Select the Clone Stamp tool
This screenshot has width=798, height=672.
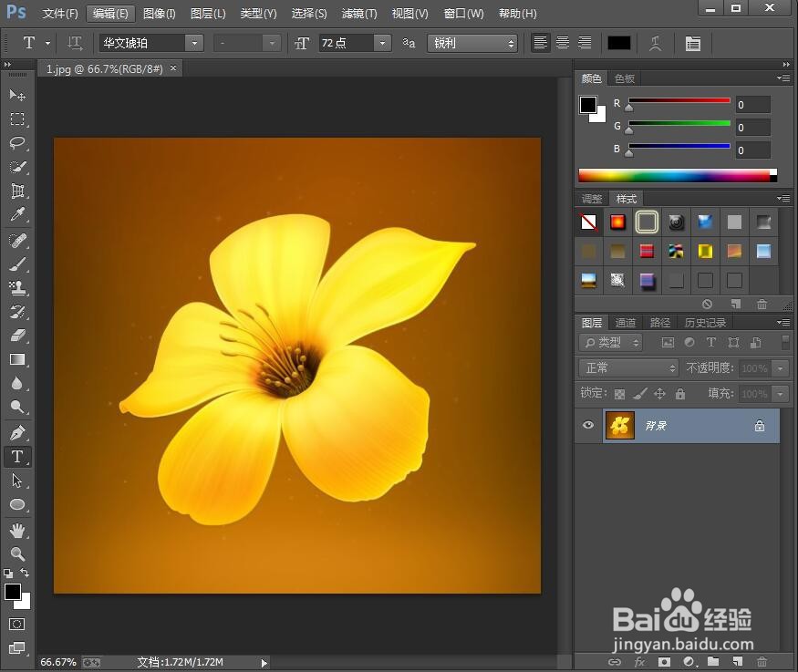click(x=17, y=288)
